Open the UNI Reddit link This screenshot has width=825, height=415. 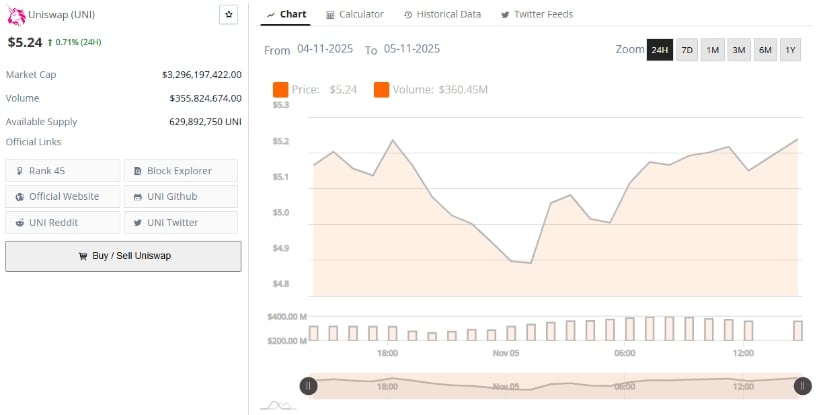[63, 223]
